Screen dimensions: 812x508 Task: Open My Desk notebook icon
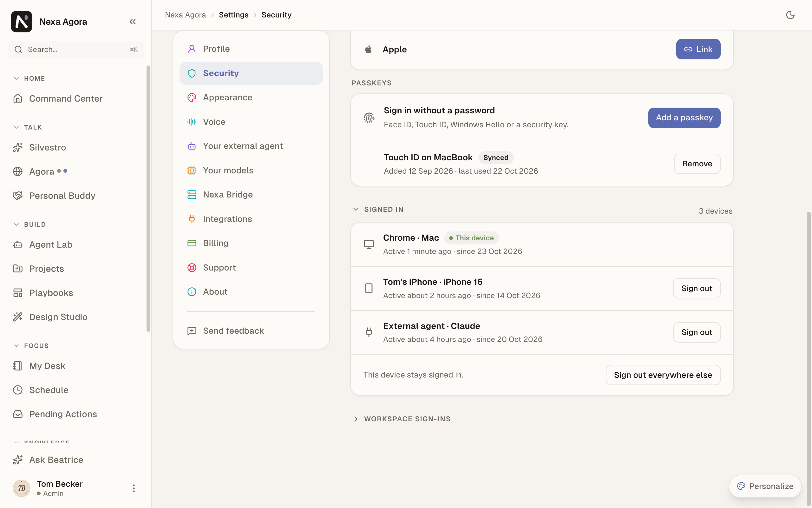[18, 365]
